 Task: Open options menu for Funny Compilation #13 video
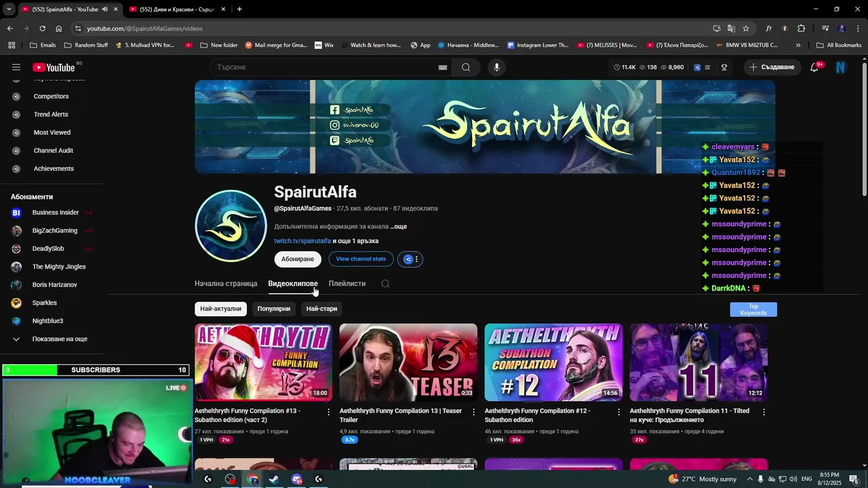pyautogui.click(x=329, y=411)
